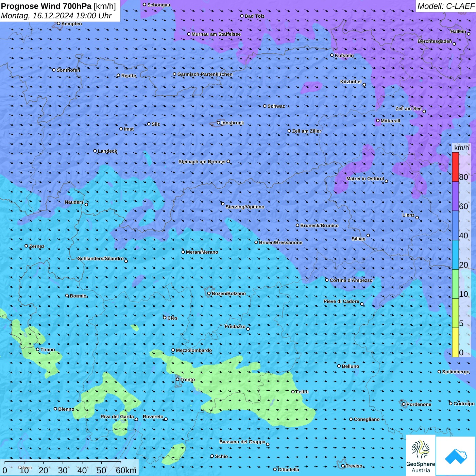The image size is (476, 476).
Task: Click the 'Mittersill' label
Action: point(390,121)
